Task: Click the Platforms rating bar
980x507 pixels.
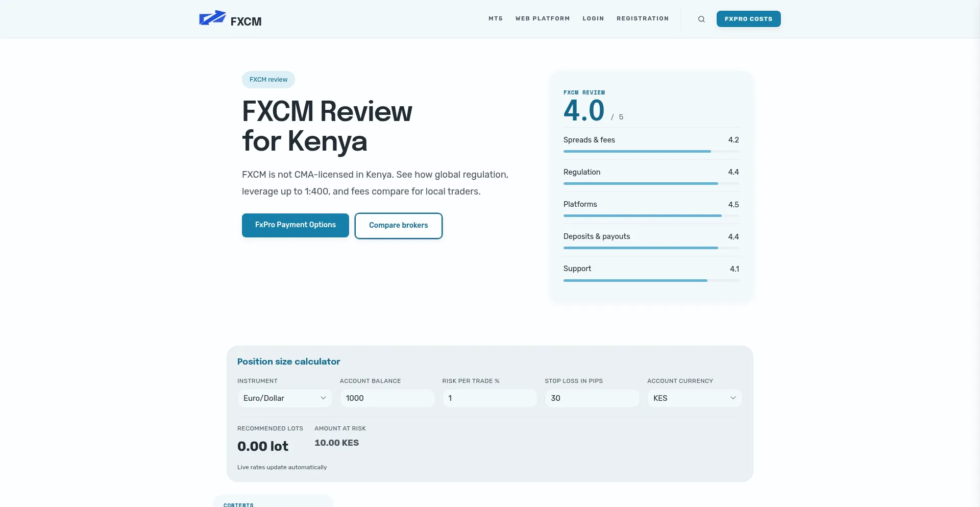Action: point(651,215)
